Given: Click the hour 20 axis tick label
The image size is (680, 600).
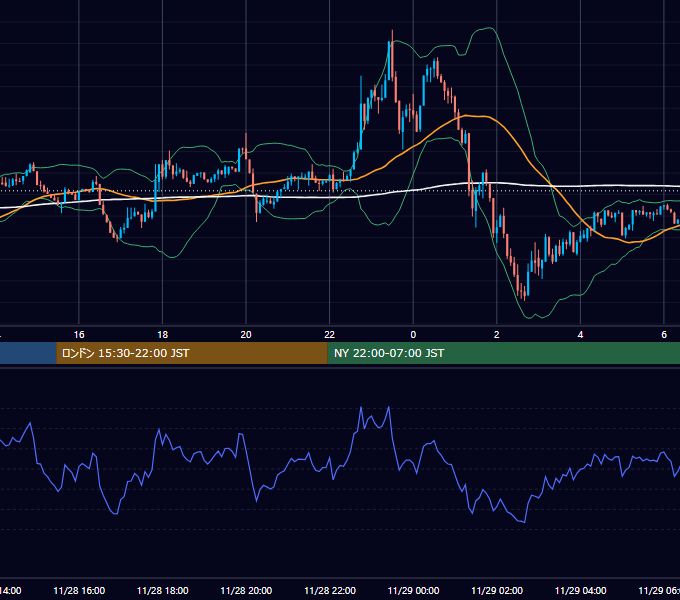Looking at the screenshot, I should pyautogui.click(x=246, y=335).
